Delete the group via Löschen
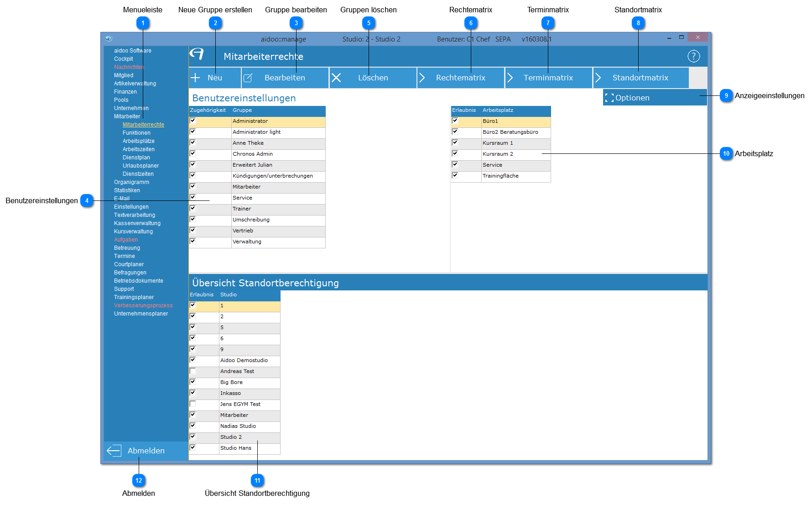The image size is (812, 505). pos(373,78)
